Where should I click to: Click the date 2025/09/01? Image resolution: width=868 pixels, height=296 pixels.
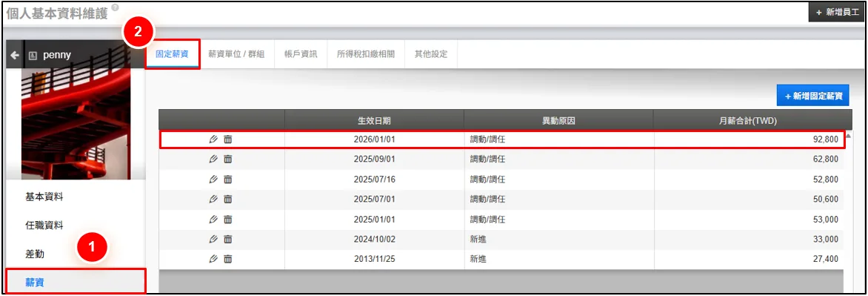click(374, 159)
